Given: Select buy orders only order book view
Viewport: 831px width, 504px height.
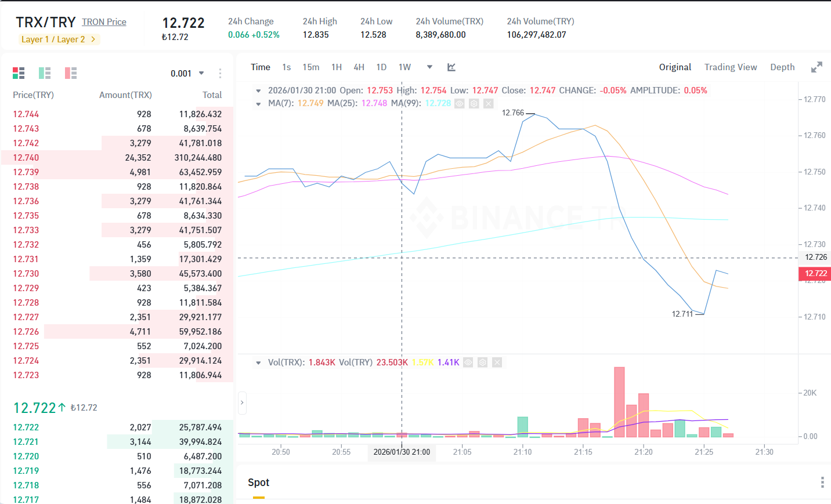Looking at the screenshot, I should [x=45, y=73].
